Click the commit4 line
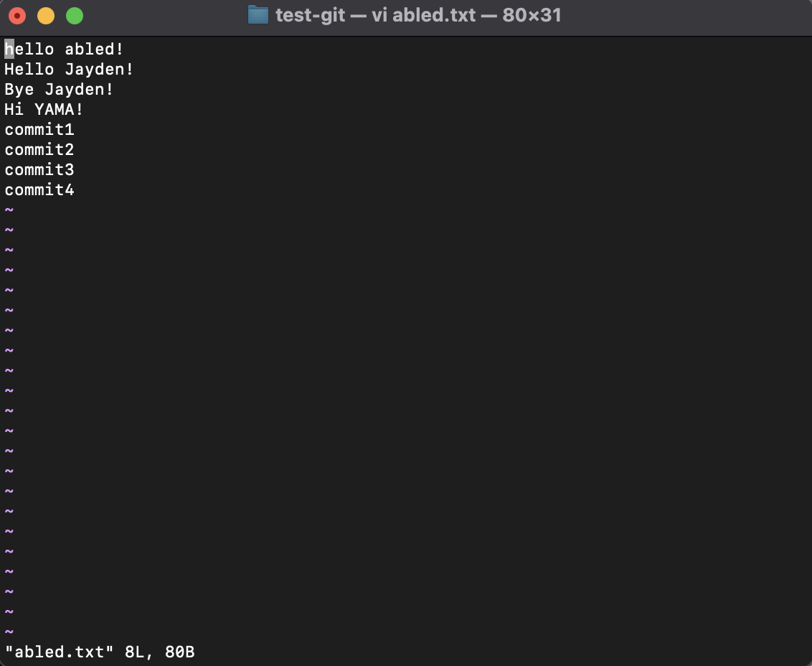The image size is (812, 666). 39,189
